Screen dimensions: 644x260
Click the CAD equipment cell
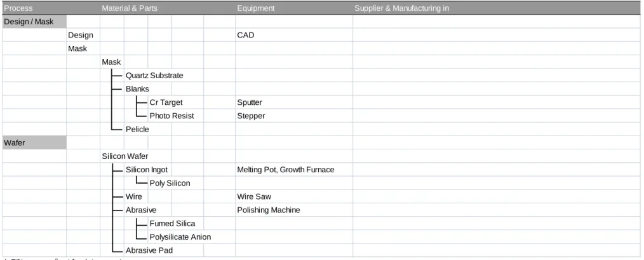tap(293, 35)
